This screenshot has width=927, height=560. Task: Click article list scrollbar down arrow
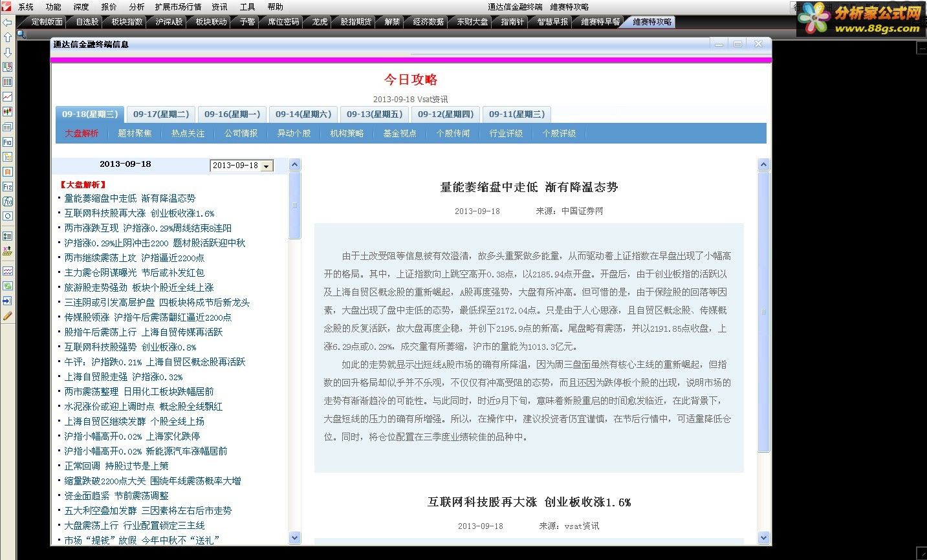tap(295, 537)
